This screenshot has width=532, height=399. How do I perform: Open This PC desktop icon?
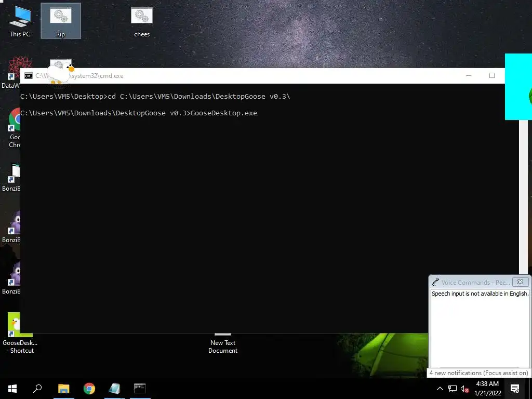[20, 21]
